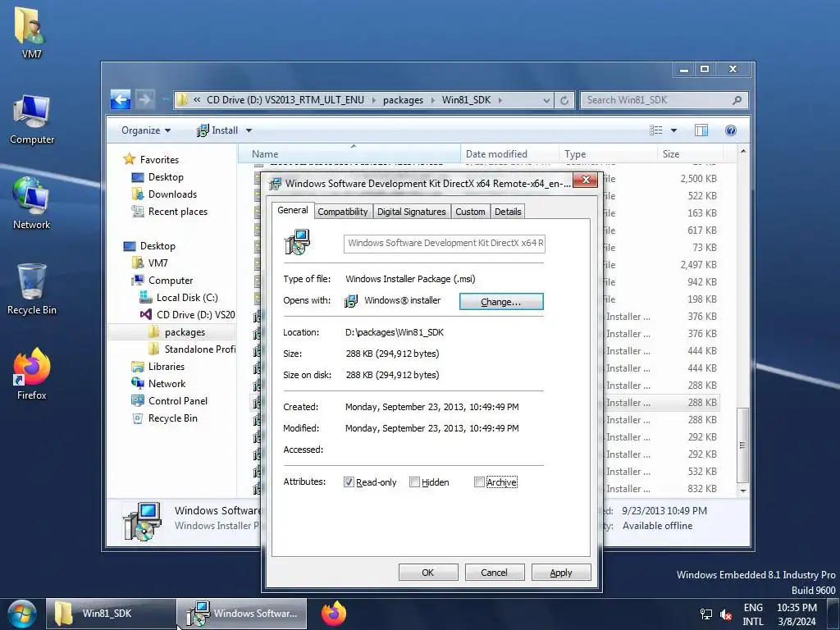840x630 pixels.
Task: Select Desktop under Favorites
Action: point(166,177)
